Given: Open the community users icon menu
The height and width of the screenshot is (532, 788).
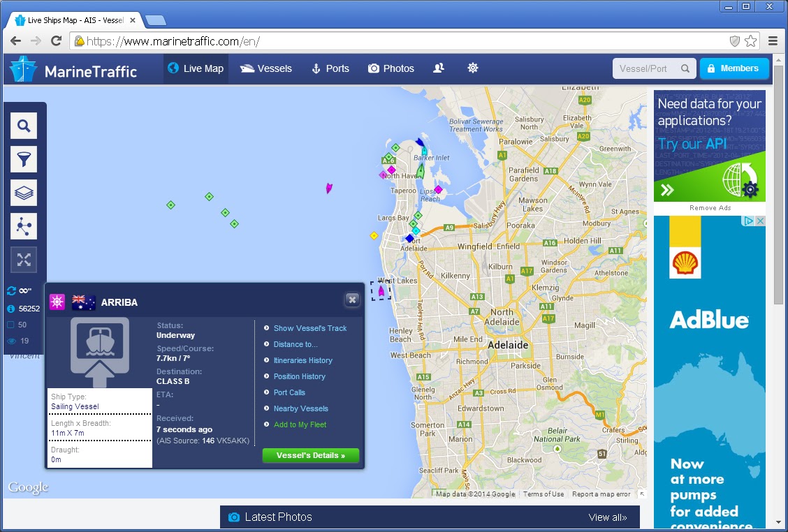Looking at the screenshot, I should point(439,68).
